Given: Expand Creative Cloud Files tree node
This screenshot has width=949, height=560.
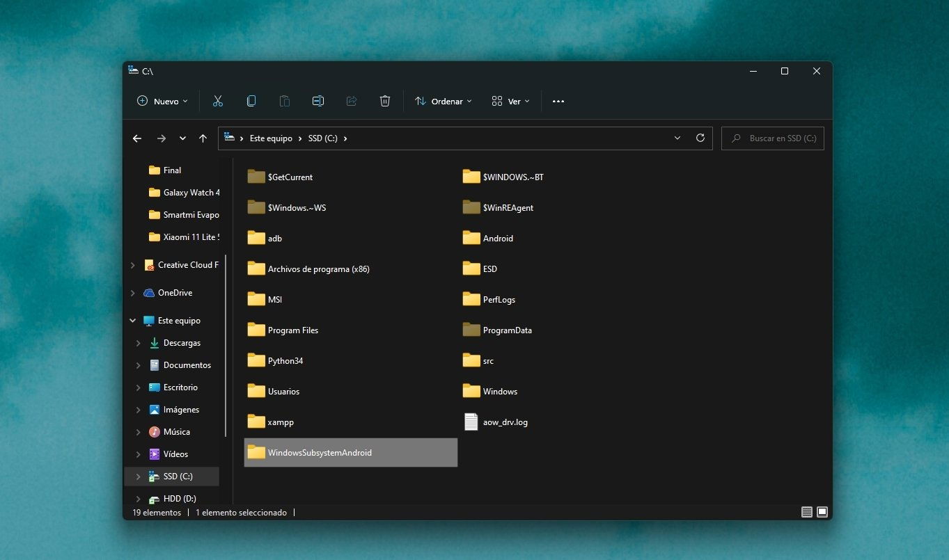Looking at the screenshot, I should tap(133, 265).
